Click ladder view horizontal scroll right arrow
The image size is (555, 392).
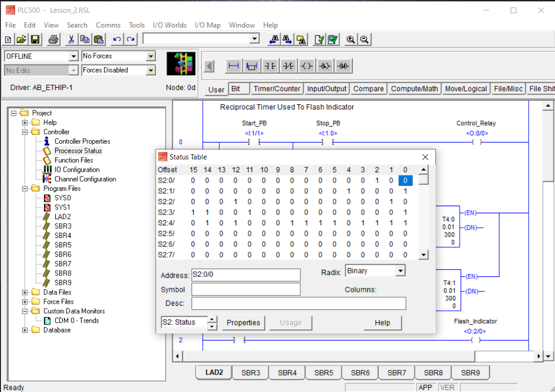click(538, 356)
